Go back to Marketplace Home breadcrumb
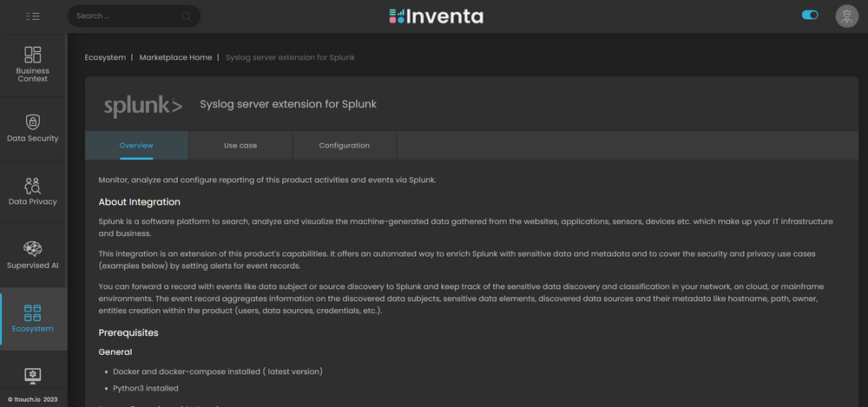The image size is (868, 407). click(175, 57)
